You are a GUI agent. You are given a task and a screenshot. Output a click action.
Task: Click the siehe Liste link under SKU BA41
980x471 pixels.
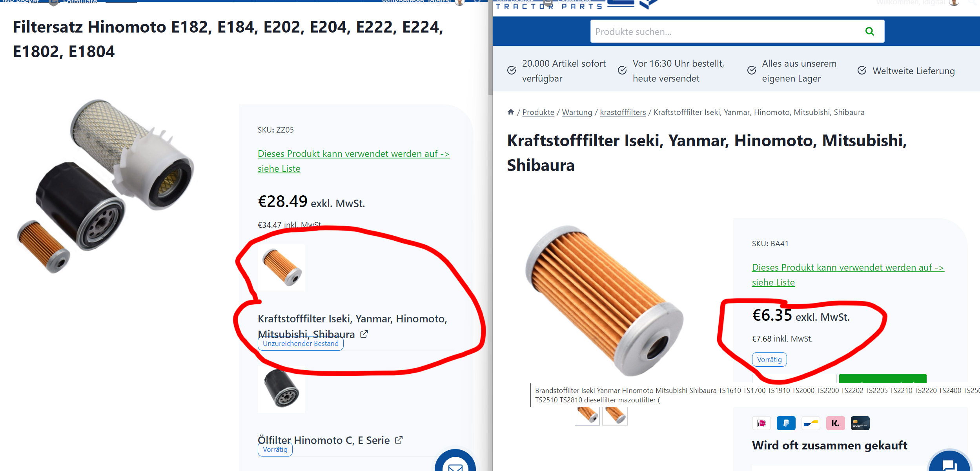[x=773, y=282]
